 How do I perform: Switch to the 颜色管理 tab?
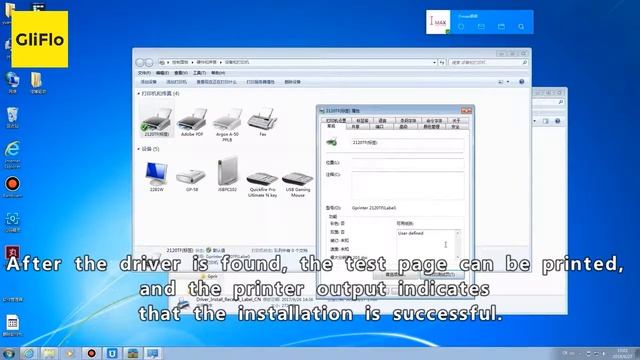[x=431, y=127]
